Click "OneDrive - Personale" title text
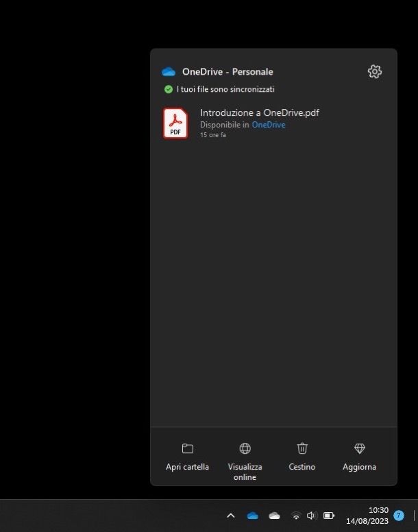 [x=228, y=71]
